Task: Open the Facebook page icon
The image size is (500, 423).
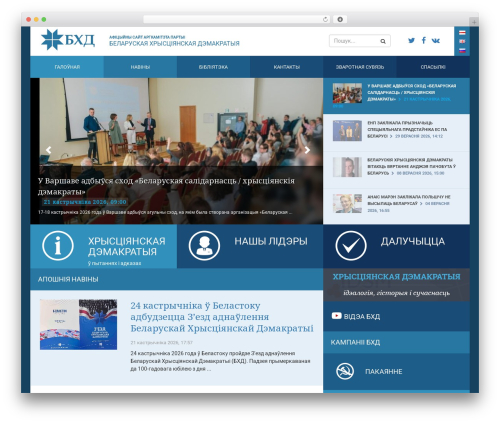Action: tap(423, 40)
